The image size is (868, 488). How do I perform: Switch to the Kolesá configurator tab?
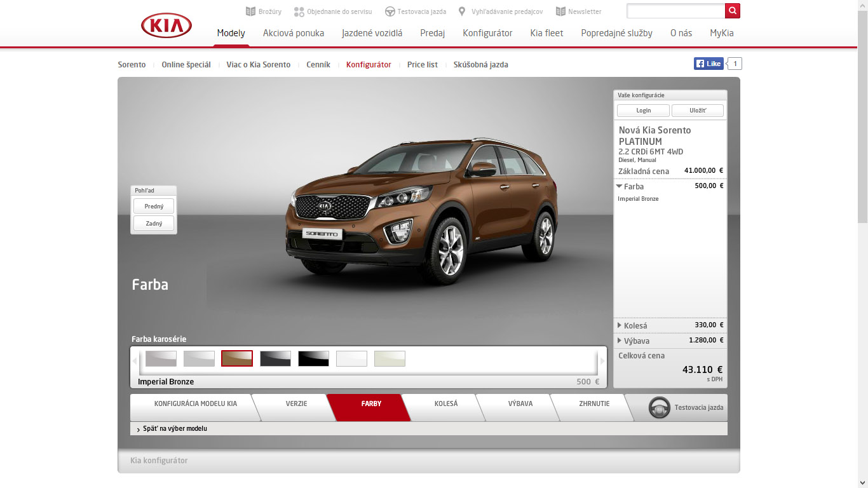coord(446,403)
